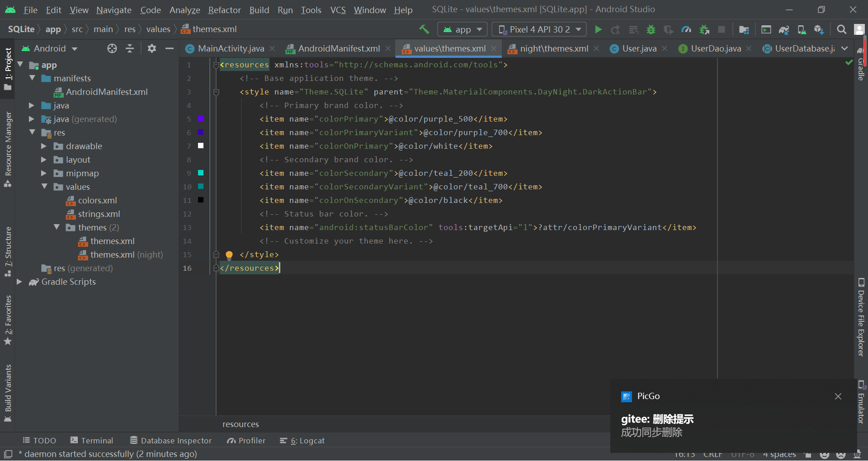Click the tool windows toggle icon bottom-left
Screen dimensions: 868x461
pyautogui.click(x=8, y=454)
